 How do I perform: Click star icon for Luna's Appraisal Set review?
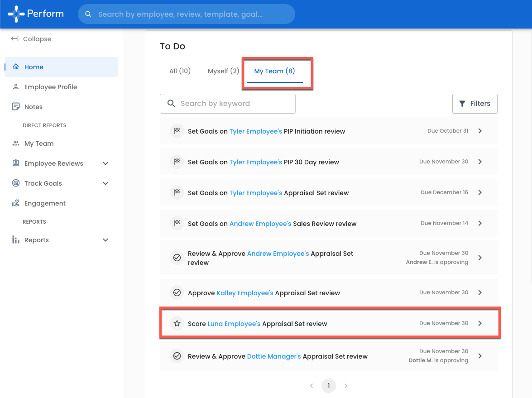pos(177,323)
